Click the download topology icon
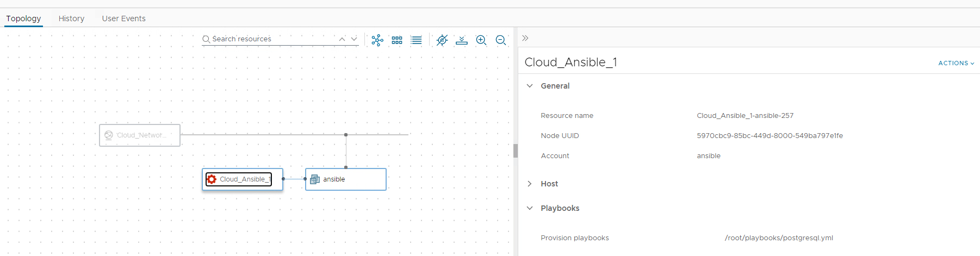The image size is (980, 256). tap(462, 40)
